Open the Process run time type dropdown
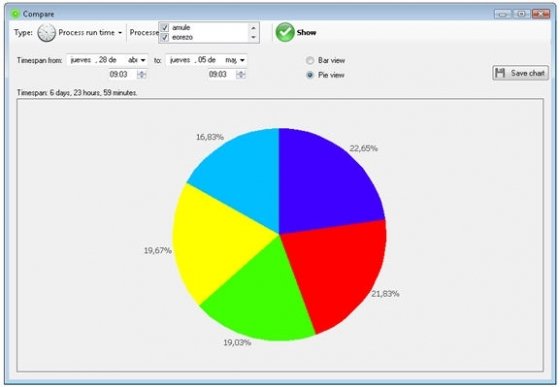Image resolution: width=560 pixels, height=387 pixels. click(x=120, y=33)
